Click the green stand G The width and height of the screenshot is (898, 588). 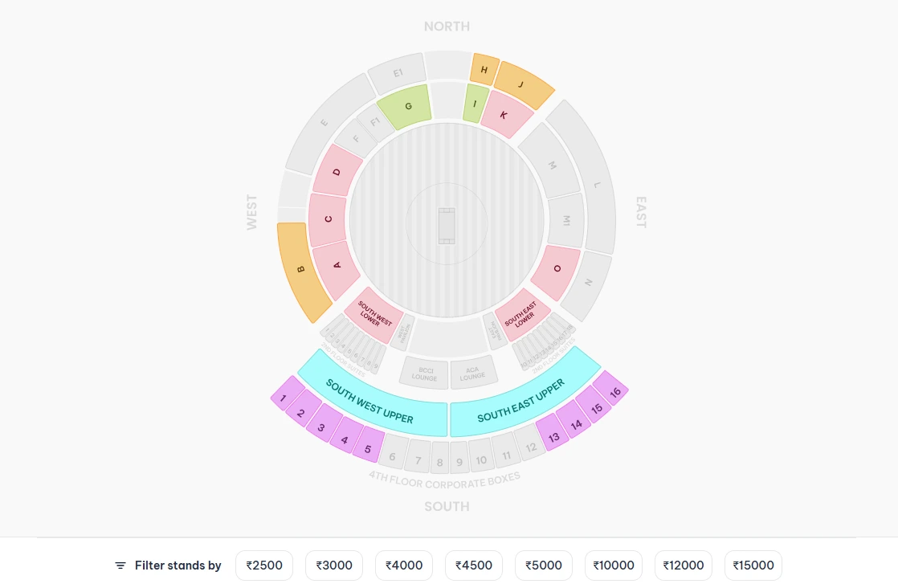point(407,107)
